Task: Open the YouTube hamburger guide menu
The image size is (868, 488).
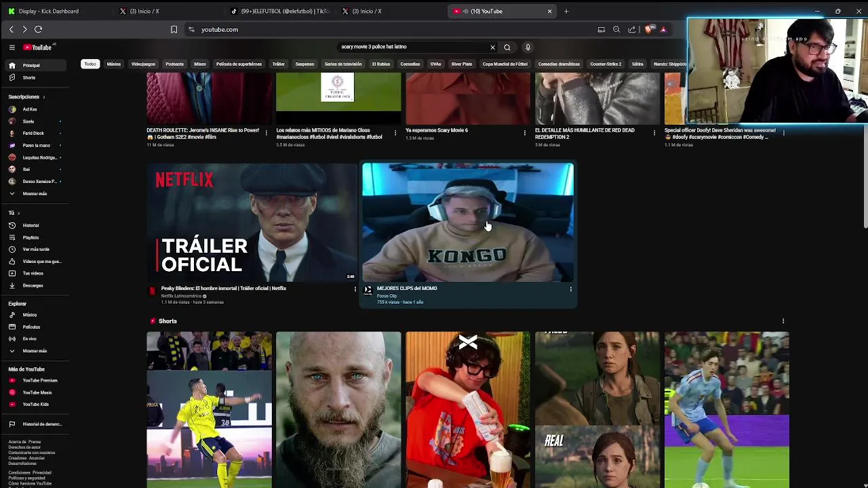Action: coord(12,47)
